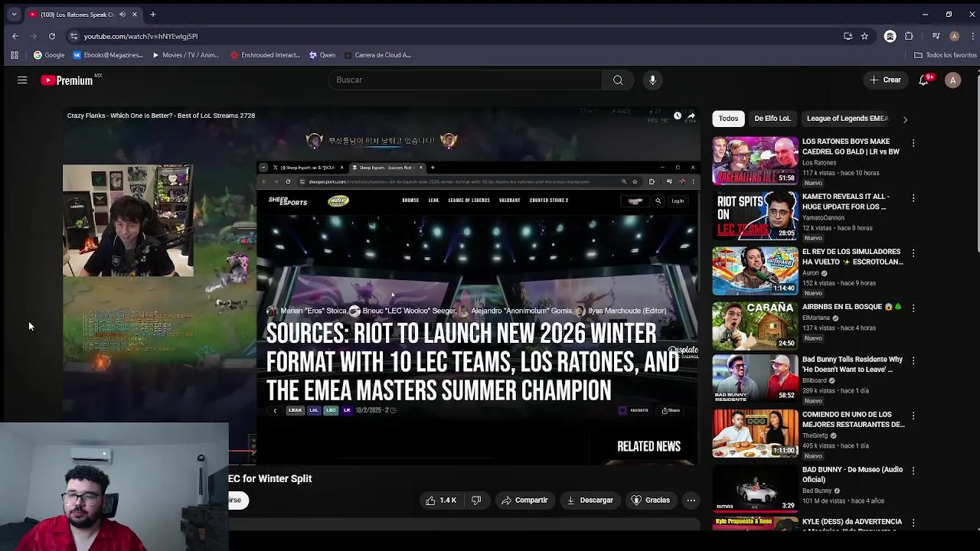
Task: Click the incognito-style extension icon
Action: pos(890,36)
